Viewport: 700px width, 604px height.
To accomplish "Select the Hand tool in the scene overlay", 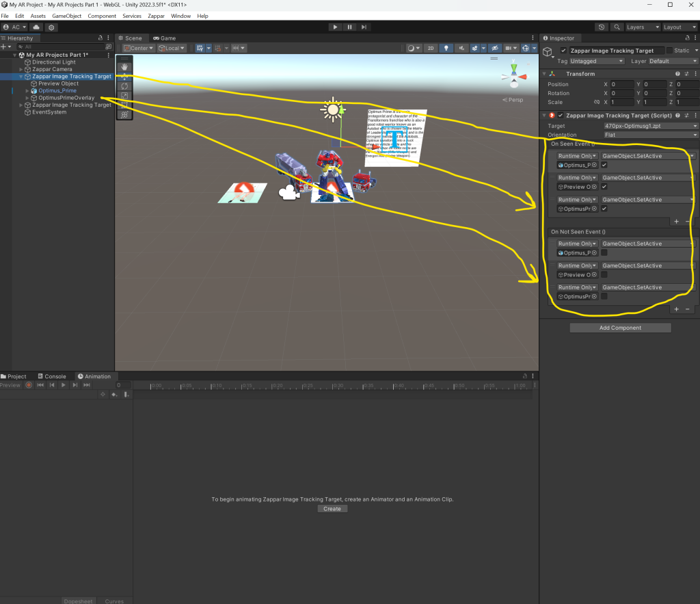I will click(x=124, y=67).
